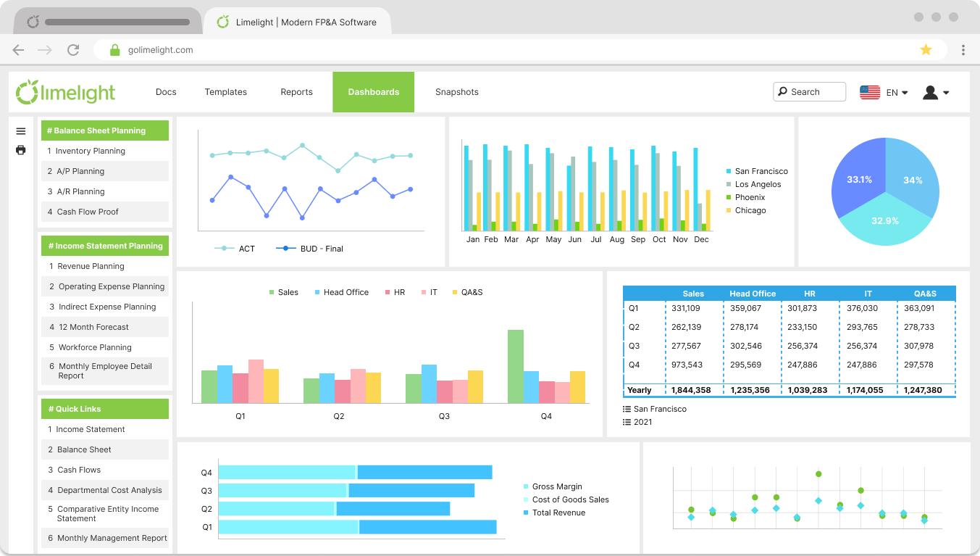Hide the Sales series via its legend entry

click(x=283, y=292)
